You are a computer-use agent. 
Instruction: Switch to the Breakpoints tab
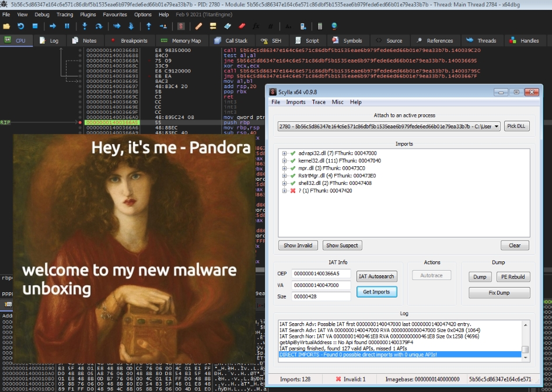130,40
